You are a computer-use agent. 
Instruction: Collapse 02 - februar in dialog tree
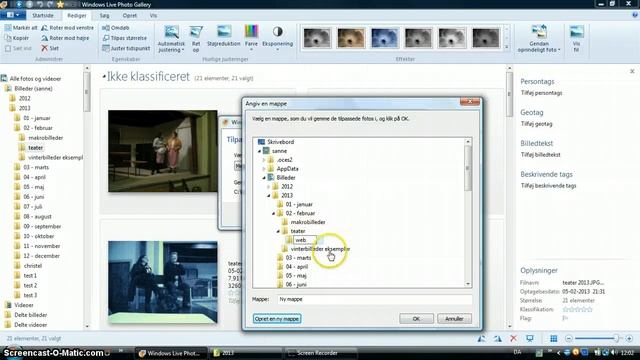pos(273,213)
